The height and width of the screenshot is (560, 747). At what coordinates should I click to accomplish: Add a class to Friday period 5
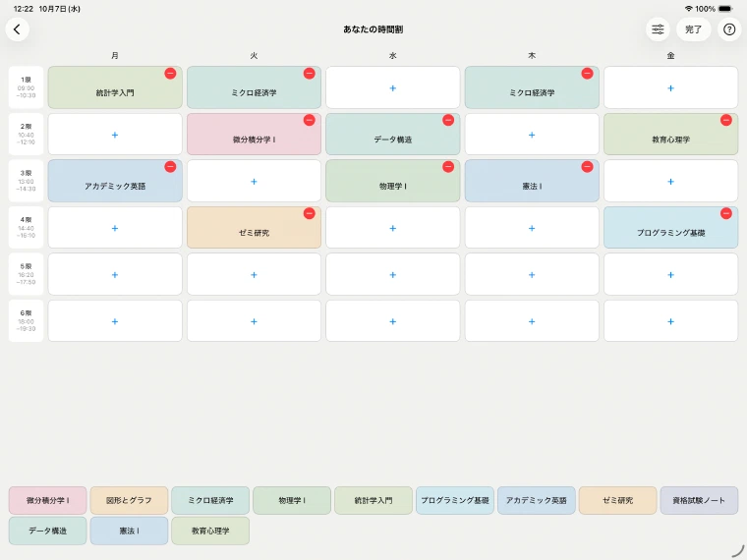pos(670,274)
